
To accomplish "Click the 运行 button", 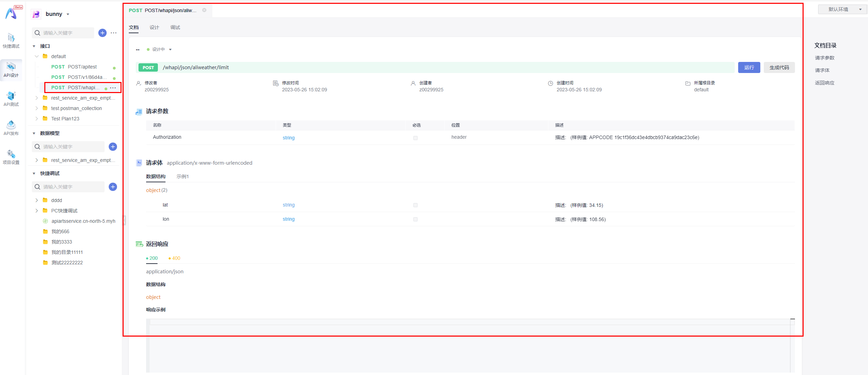I will pos(749,67).
